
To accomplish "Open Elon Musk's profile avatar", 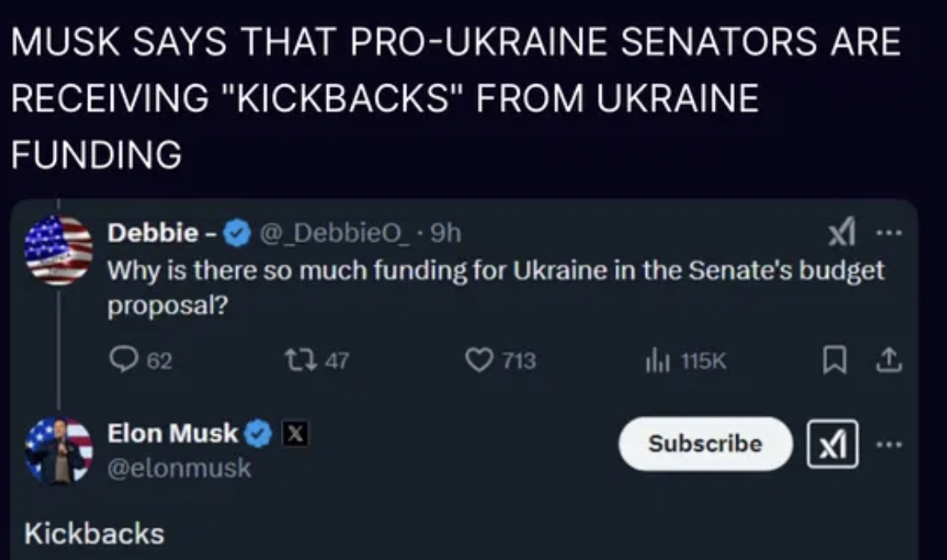I will (x=58, y=450).
